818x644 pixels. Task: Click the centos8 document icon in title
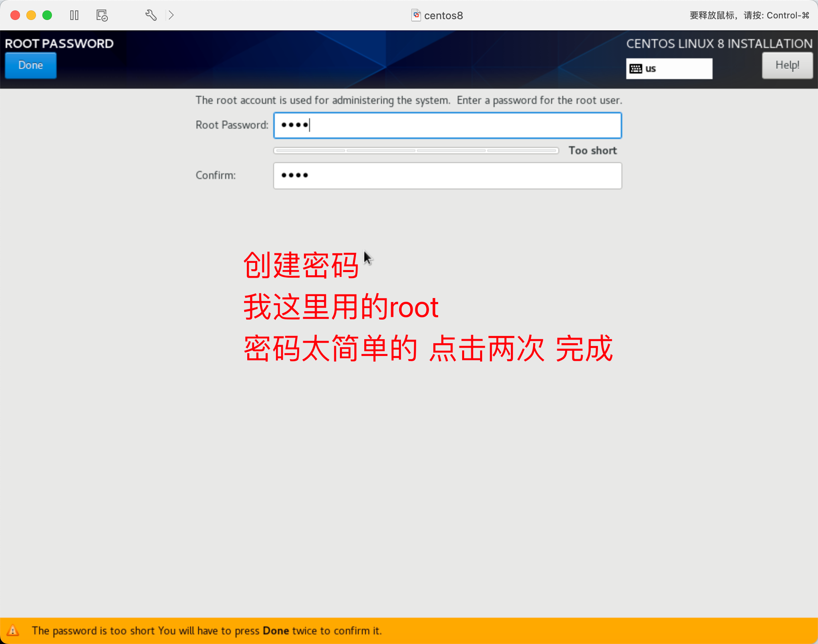click(416, 15)
